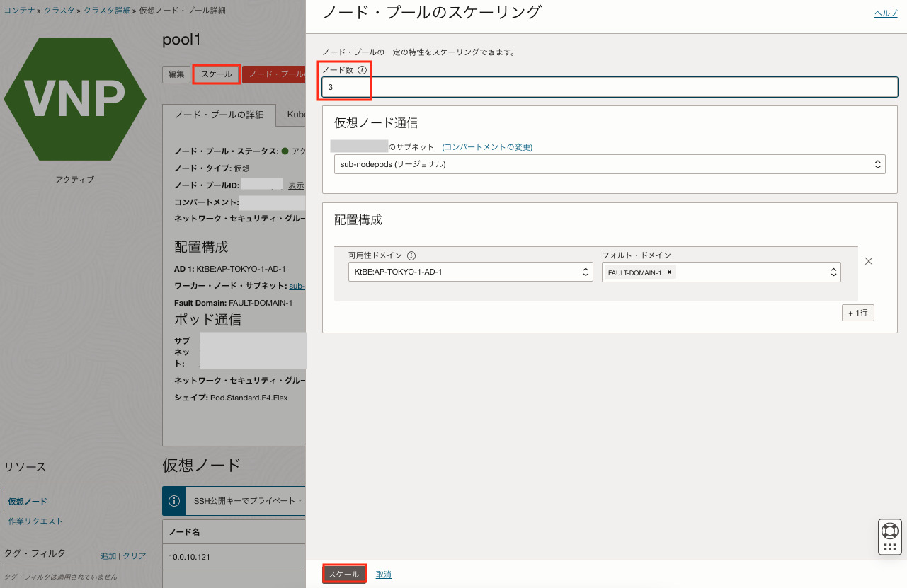Click the × to delete the placement row
Screen dimensions: 907x588
(x=869, y=261)
